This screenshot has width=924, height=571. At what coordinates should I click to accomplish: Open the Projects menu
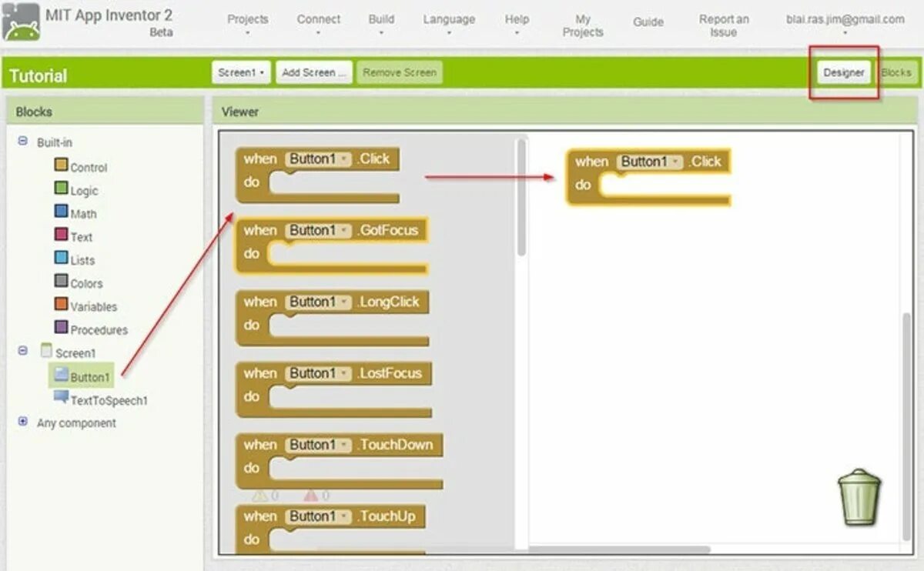pyautogui.click(x=248, y=24)
